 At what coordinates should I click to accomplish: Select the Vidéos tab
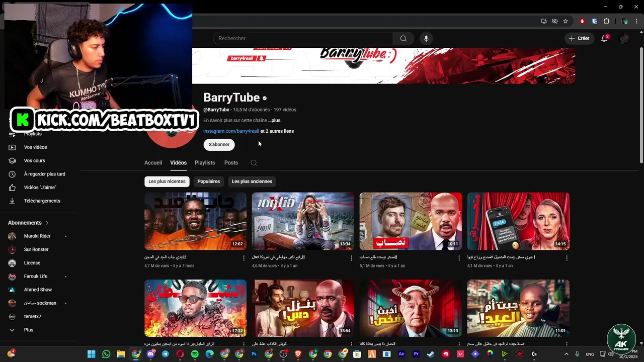click(178, 163)
